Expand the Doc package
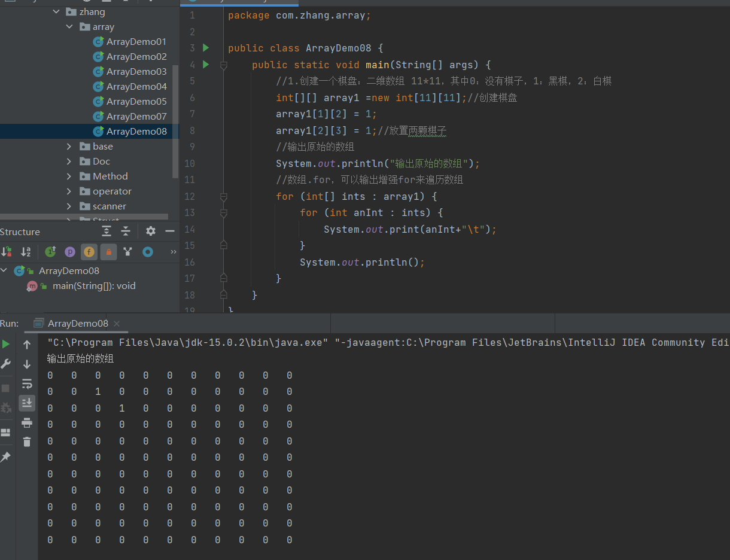The width and height of the screenshot is (730, 560). tap(69, 162)
